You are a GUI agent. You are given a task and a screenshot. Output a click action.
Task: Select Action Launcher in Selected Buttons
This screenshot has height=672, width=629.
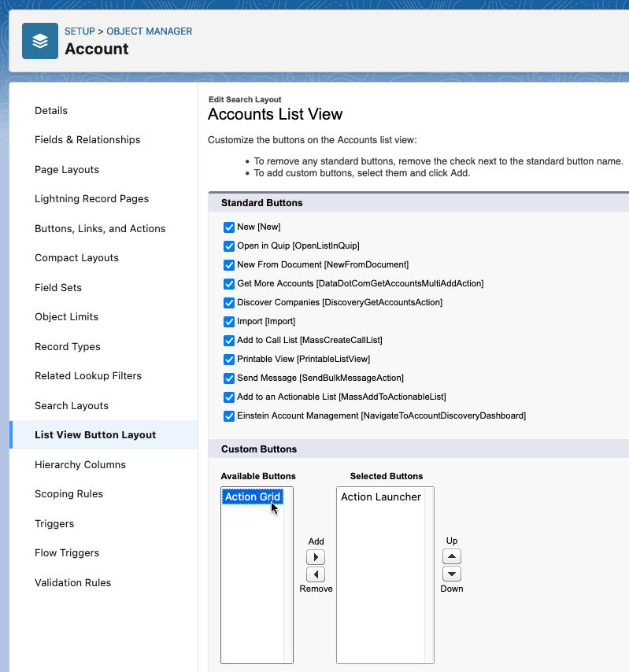[381, 497]
